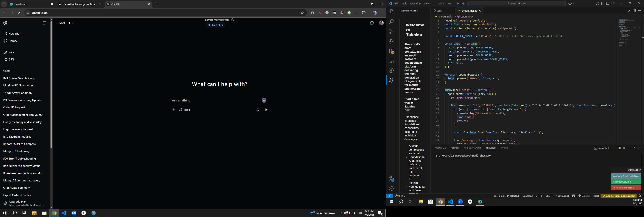644x217 pixels.
Task: Maximize the VS Code terminal panel size
Action: [x=634, y=148]
